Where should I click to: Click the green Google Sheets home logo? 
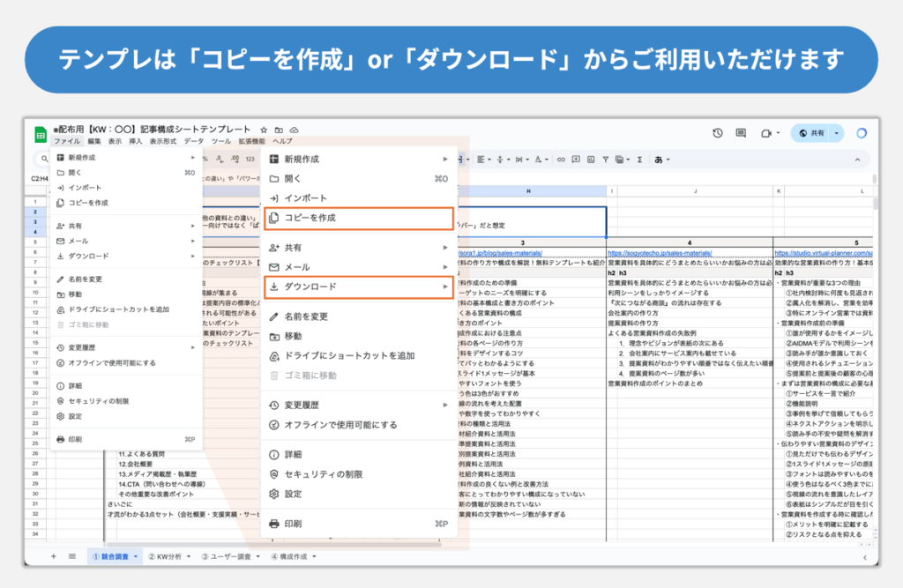pos(41,135)
